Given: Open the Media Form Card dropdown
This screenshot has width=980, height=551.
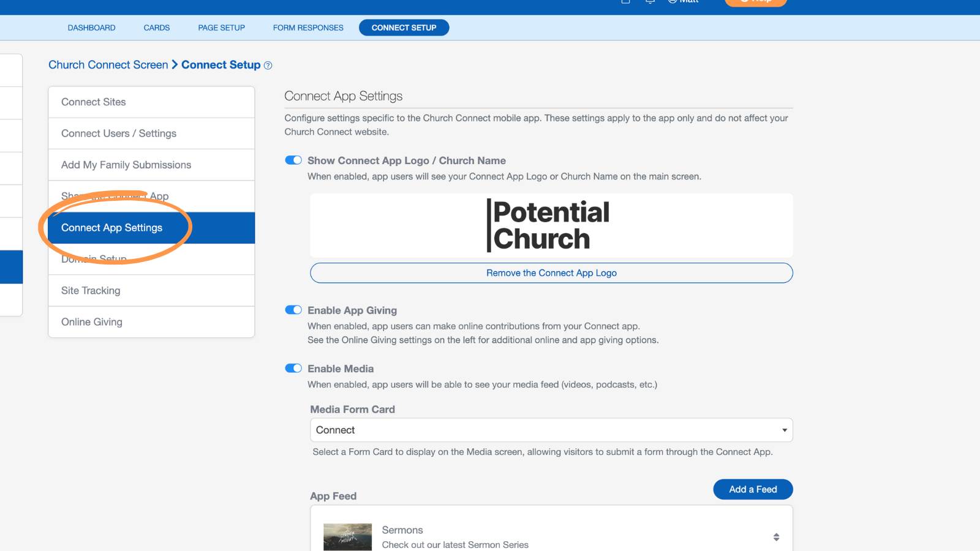Looking at the screenshot, I should pos(551,430).
